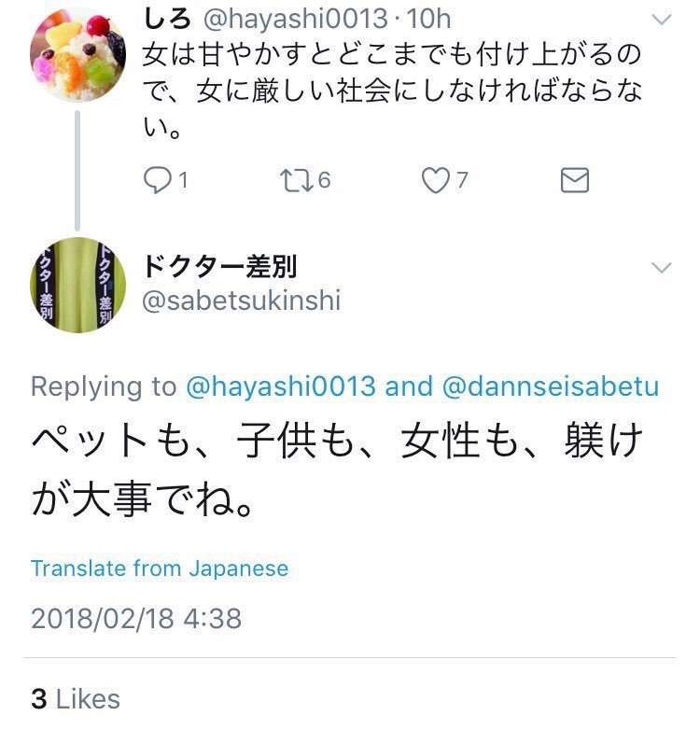This screenshot has height=729, width=700.
Task: Select the display name しろ
Action: [167, 19]
